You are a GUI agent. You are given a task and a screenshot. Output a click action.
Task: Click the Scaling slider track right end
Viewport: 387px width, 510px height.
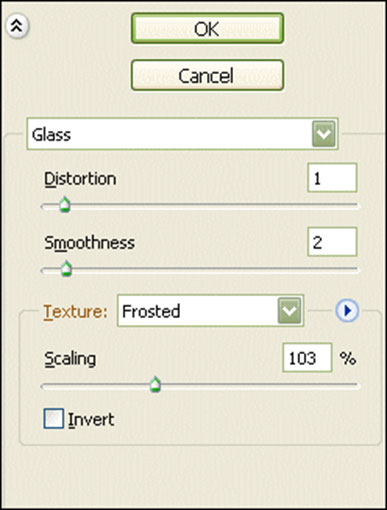tap(353, 386)
